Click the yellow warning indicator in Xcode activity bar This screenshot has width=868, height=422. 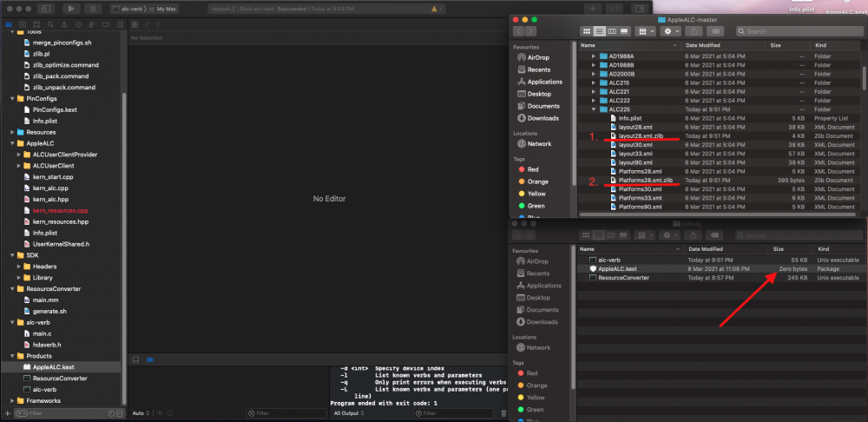[434, 9]
